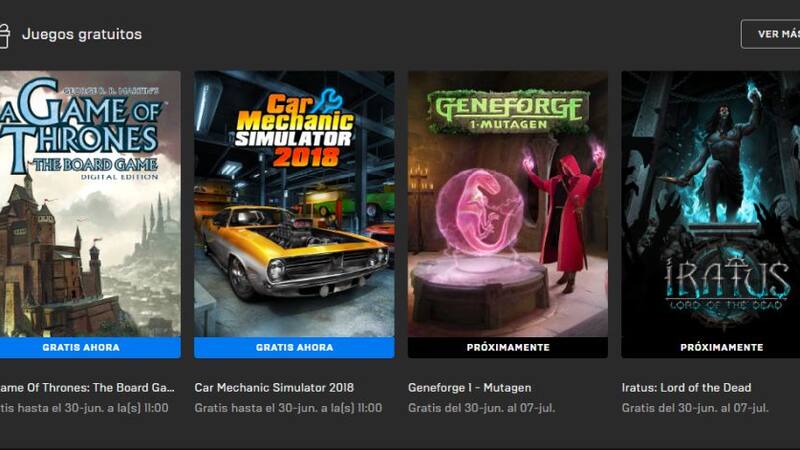Image resolution: width=800 pixels, height=450 pixels.
Task: Open the VER MÁS button
Action: [x=771, y=34]
